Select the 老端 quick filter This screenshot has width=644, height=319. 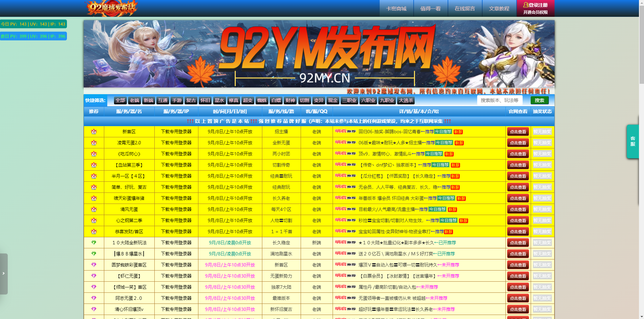pos(135,100)
